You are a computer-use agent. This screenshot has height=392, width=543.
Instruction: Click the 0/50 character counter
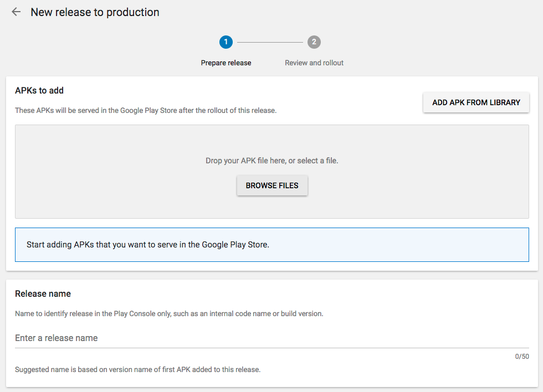(521, 357)
